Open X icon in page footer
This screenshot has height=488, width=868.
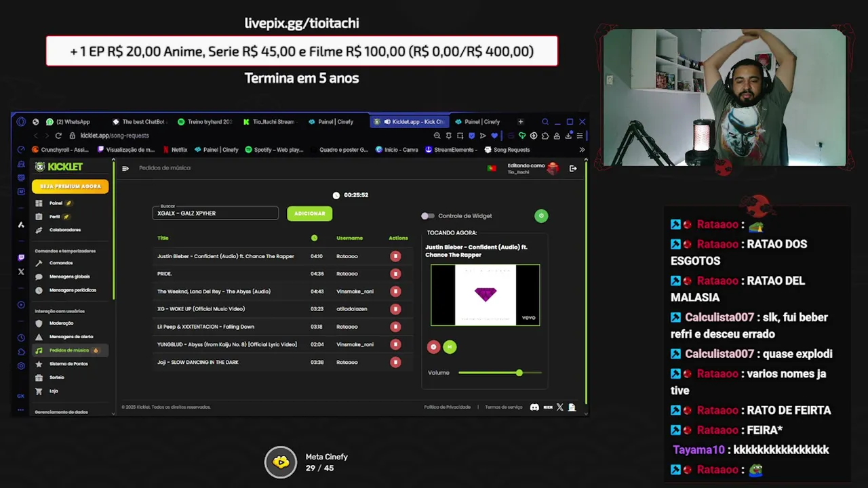[x=560, y=407]
